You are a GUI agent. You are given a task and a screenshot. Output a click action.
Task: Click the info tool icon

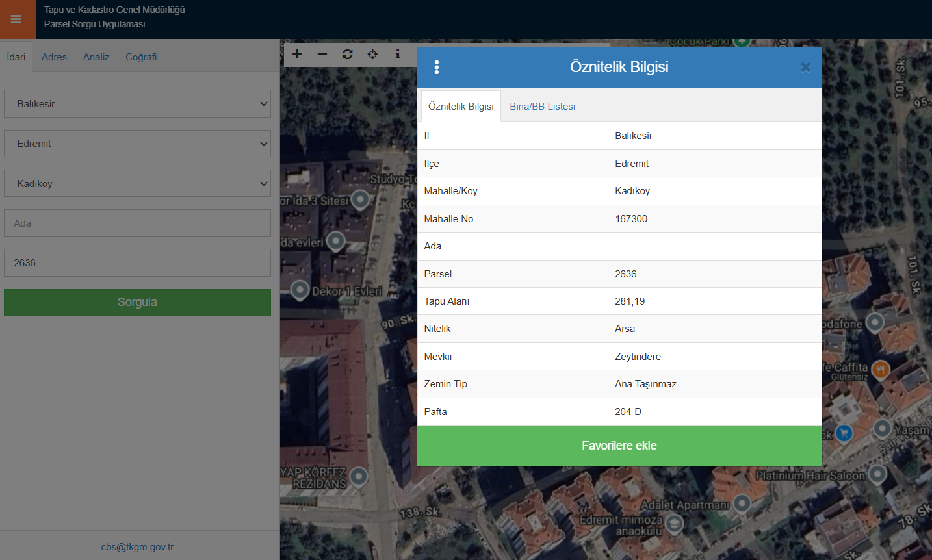[x=398, y=54]
